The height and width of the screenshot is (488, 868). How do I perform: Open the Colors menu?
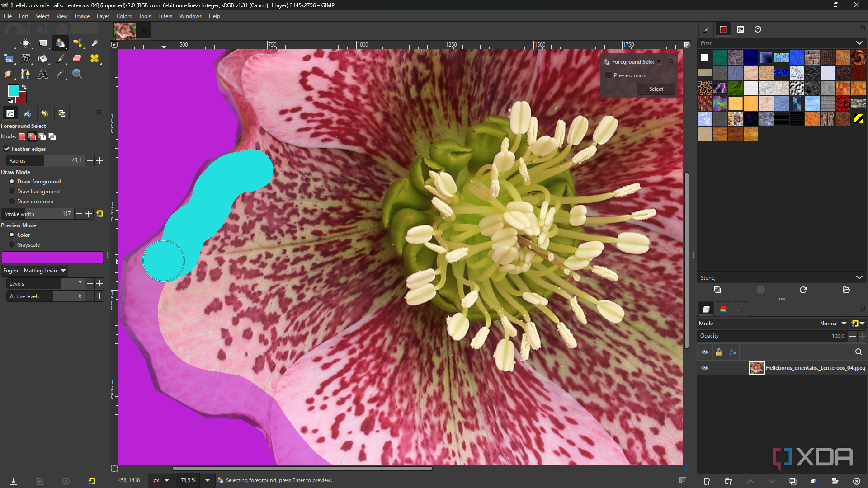pos(124,16)
